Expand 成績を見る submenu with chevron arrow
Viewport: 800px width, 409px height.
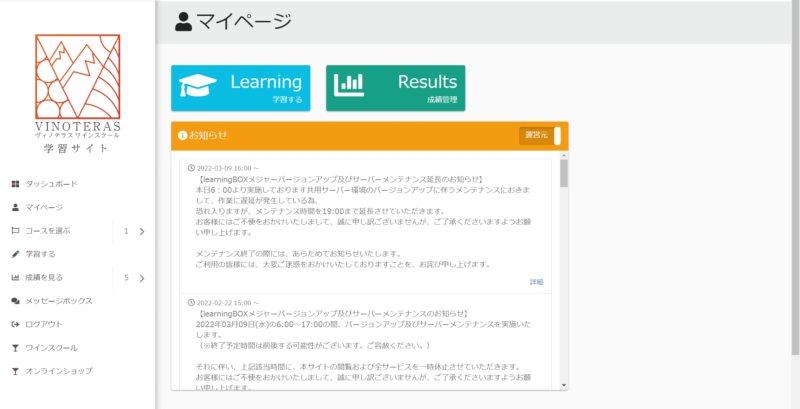click(142, 278)
